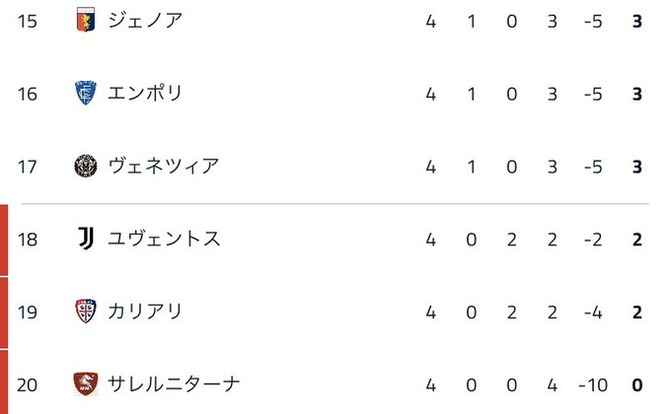The height and width of the screenshot is (414, 670).
Task: Click rank number 15
Action: coord(28,20)
